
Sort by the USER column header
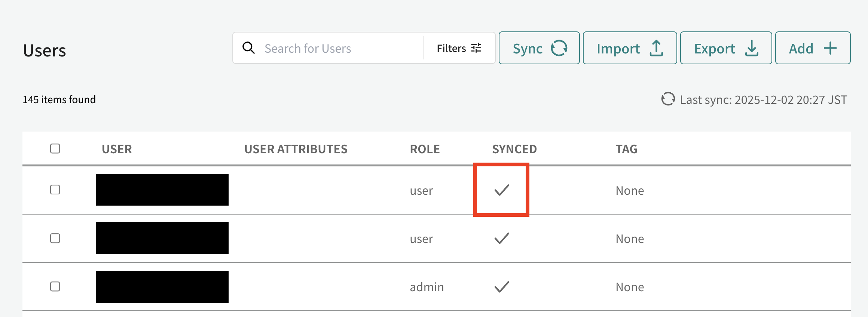coord(117,149)
